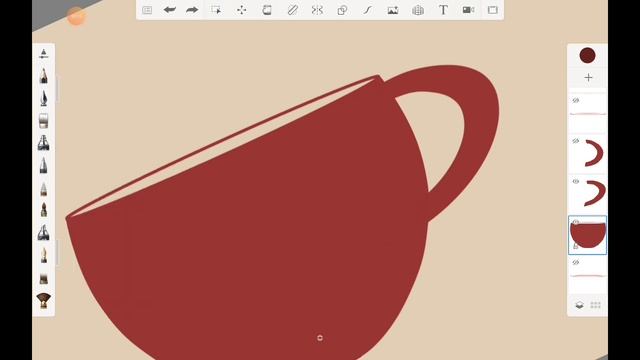The width and height of the screenshot is (640, 360).
Task: Hide the lower handle crescent layer
Action: pos(576,181)
